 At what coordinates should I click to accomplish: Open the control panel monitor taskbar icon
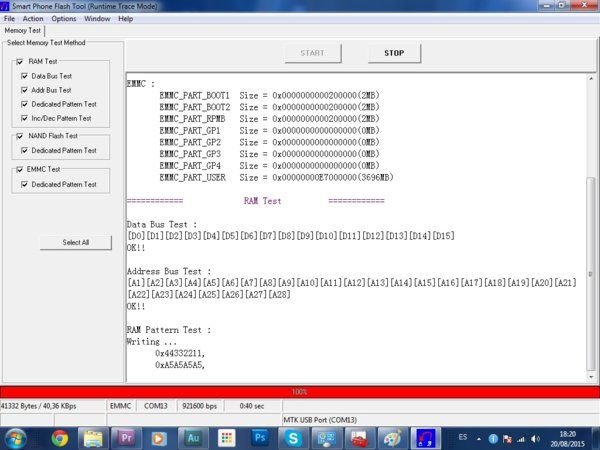click(x=326, y=438)
